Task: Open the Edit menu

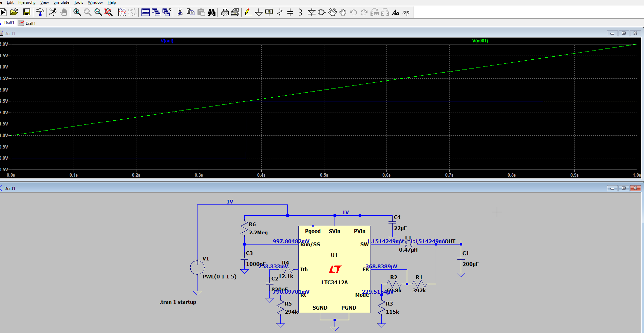Action: coord(10,2)
